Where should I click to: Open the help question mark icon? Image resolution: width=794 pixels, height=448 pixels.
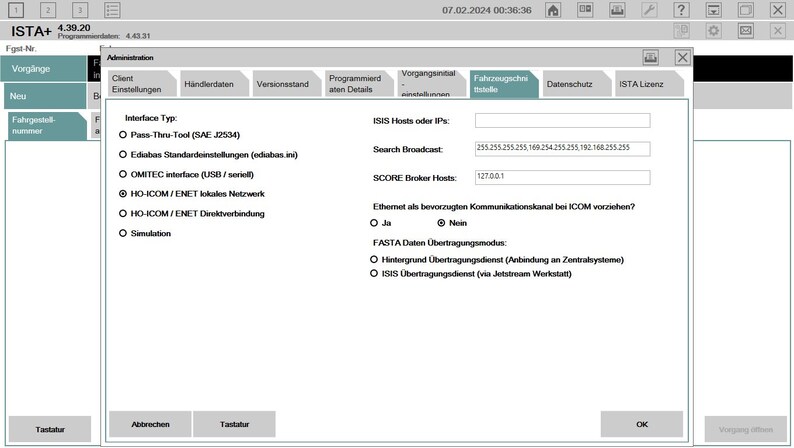point(682,10)
